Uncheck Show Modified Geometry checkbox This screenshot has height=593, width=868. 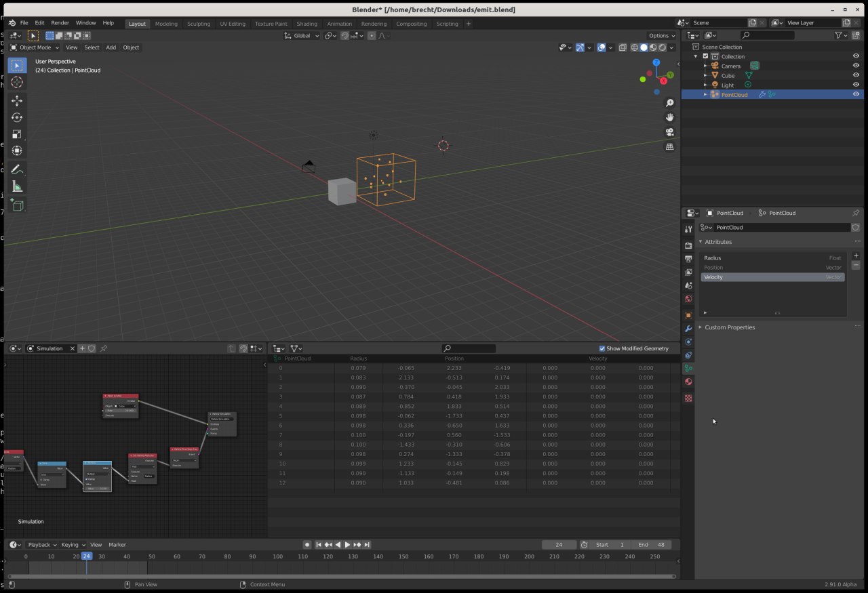pyautogui.click(x=602, y=348)
